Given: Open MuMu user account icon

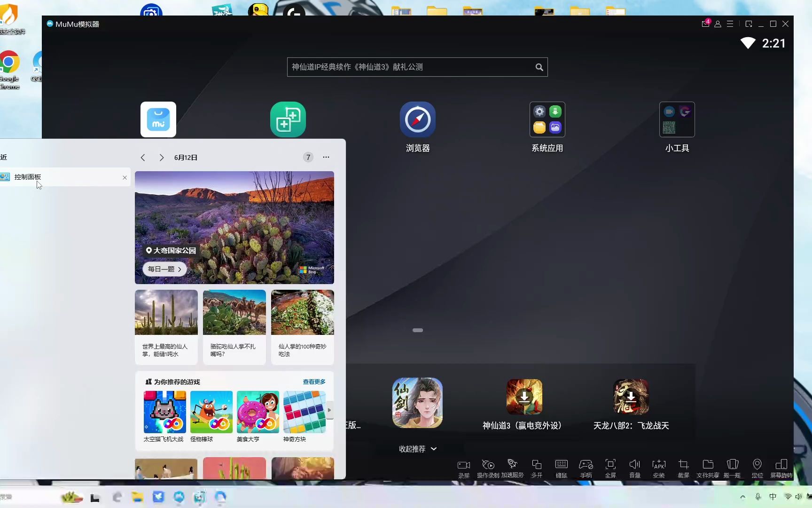Looking at the screenshot, I should pos(718,24).
